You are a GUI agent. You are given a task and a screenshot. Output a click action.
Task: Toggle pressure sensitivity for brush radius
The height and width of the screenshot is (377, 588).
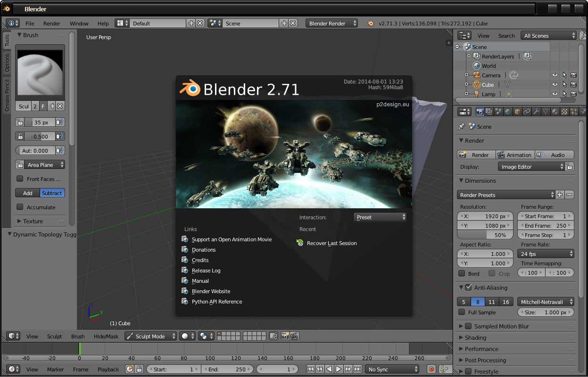coord(60,122)
